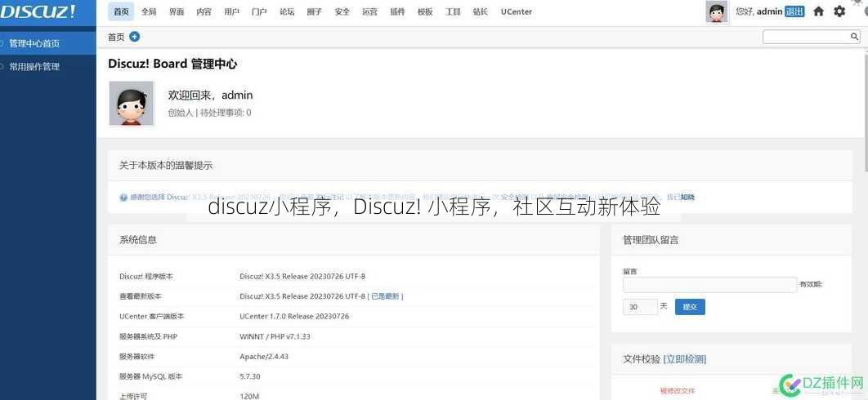Click the WINNT / PHP v7.1.33 value
This screenshot has width=868, height=400.
[x=275, y=336]
